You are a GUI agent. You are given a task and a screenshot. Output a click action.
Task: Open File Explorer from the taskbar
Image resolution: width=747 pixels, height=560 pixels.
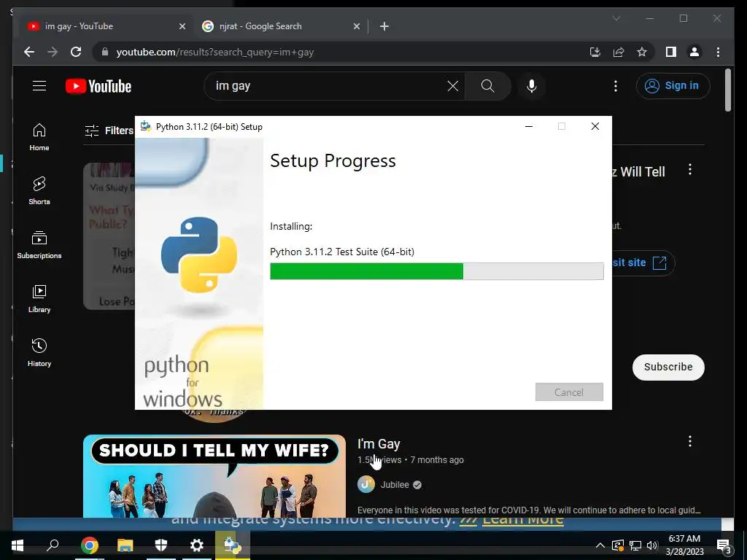pos(125,545)
